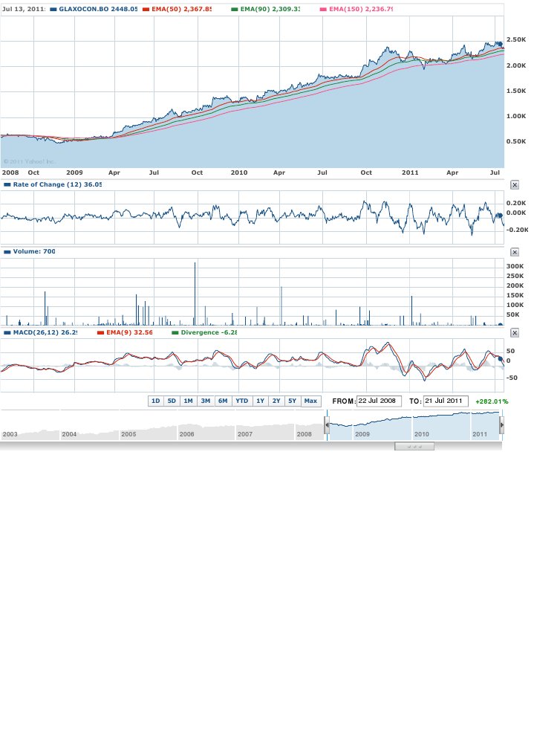Select the 3M time range
Screen dimensions: 534x756
(206, 401)
